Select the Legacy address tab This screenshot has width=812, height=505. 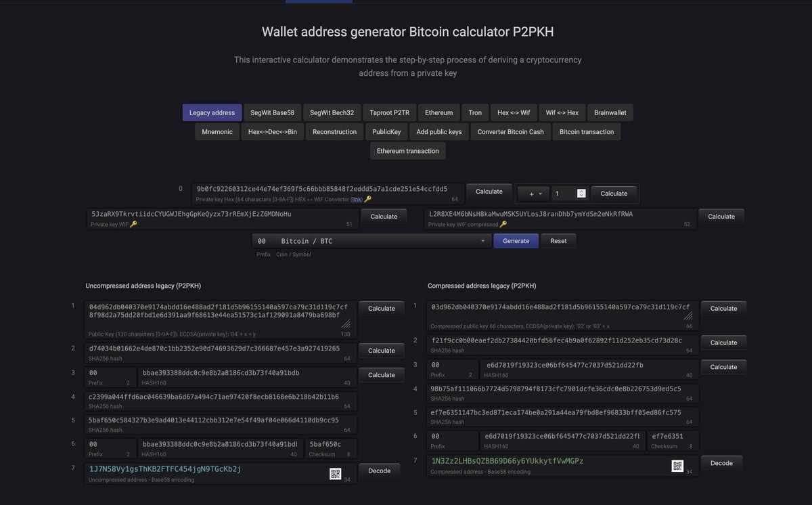pos(212,113)
